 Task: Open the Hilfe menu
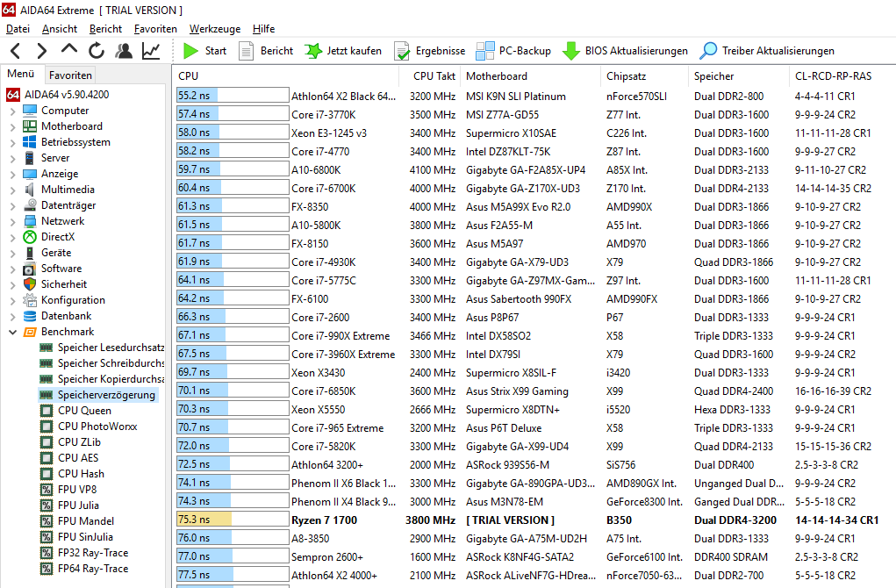coord(263,29)
